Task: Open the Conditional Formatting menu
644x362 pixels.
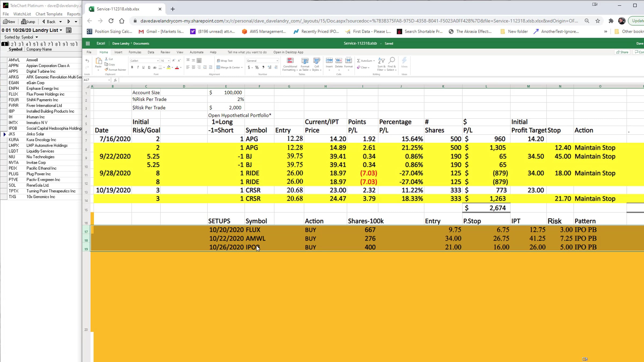Action: pyautogui.click(x=290, y=64)
